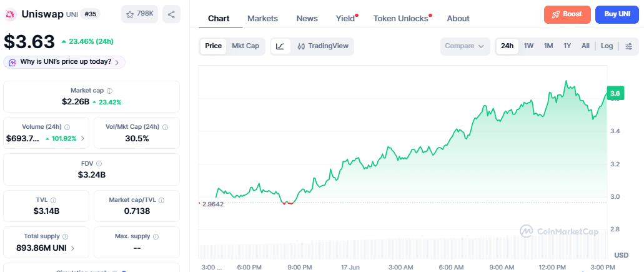
Task: Toggle Log scale on chart
Action: 607,46
